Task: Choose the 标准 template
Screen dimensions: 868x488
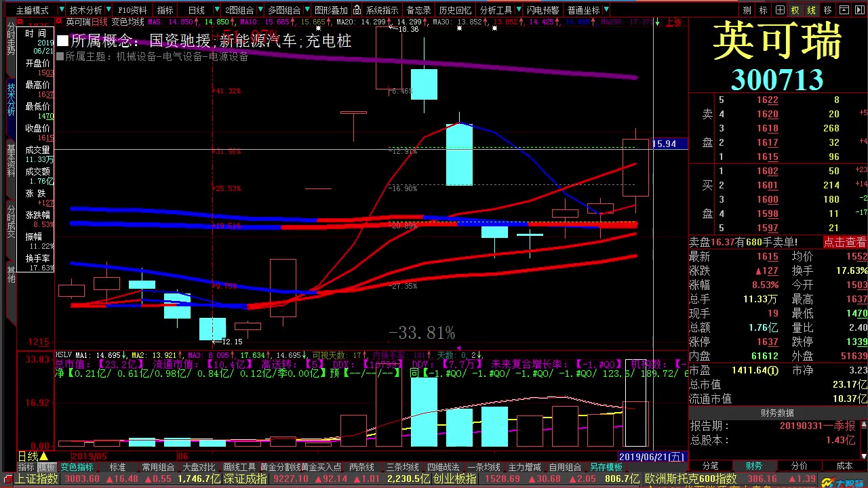Action: pyautogui.click(x=117, y=468)
